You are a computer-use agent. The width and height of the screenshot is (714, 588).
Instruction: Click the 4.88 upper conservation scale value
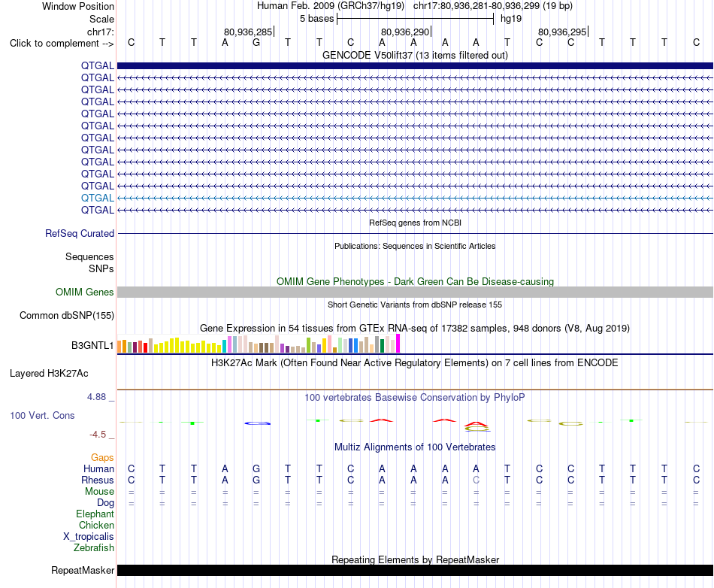(x=96, y=397)
